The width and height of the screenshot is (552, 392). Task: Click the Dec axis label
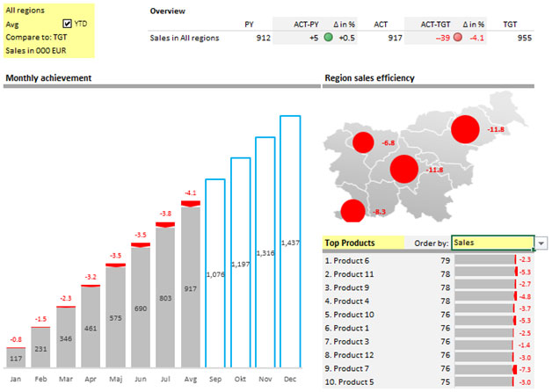click(290, 379)
